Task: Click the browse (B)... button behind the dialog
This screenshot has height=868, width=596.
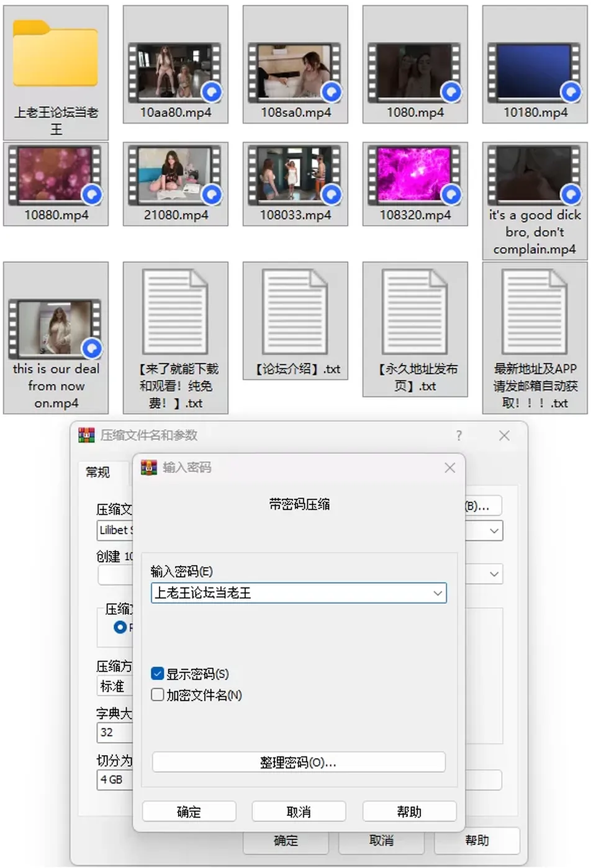Action: [x=483, y=506]
